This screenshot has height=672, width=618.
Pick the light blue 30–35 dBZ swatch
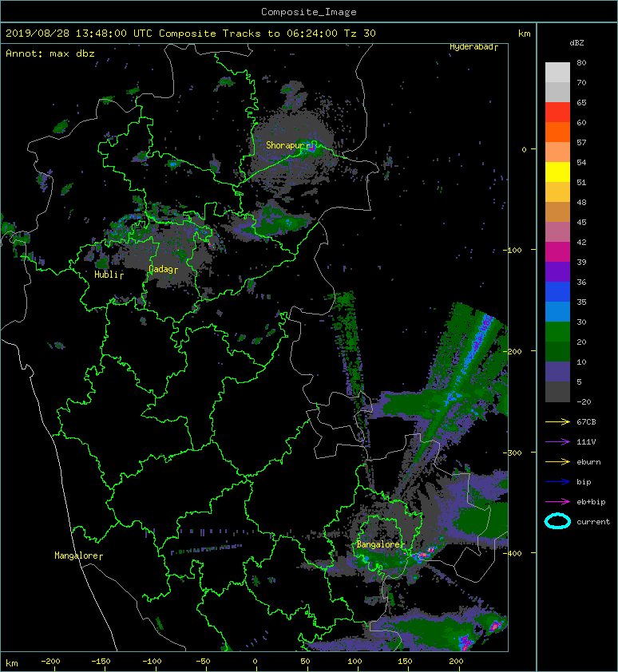tap(557, 311)
